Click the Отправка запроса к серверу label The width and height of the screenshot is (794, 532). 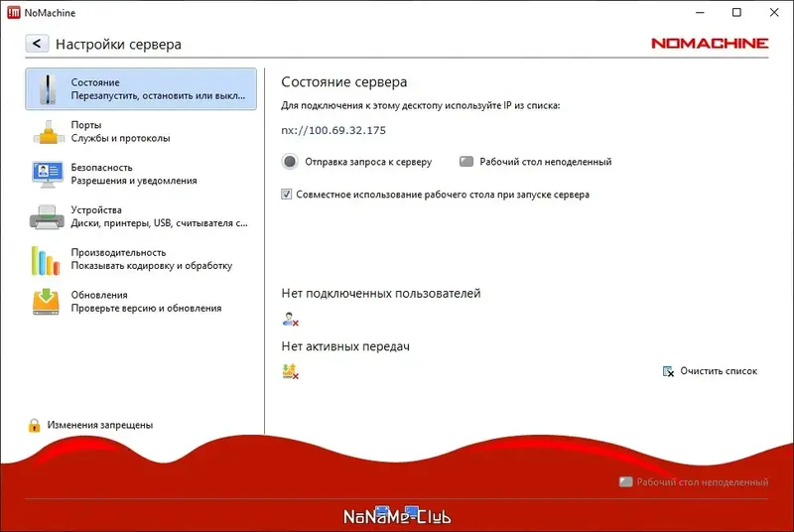[368, 162]
